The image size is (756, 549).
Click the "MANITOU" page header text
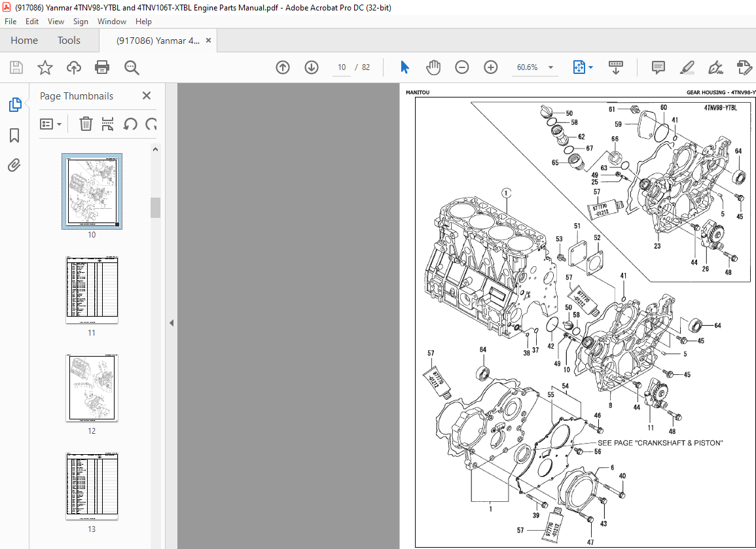[418, 92]
